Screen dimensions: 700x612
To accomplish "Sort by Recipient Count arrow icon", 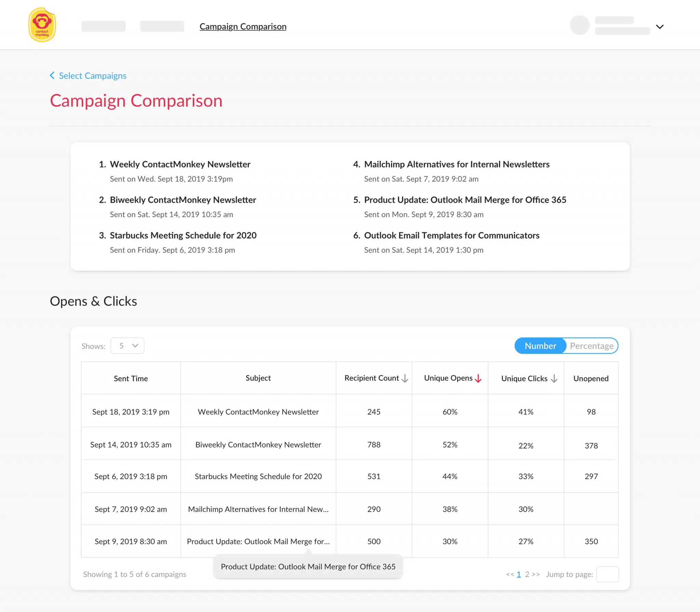I will 405,378.
